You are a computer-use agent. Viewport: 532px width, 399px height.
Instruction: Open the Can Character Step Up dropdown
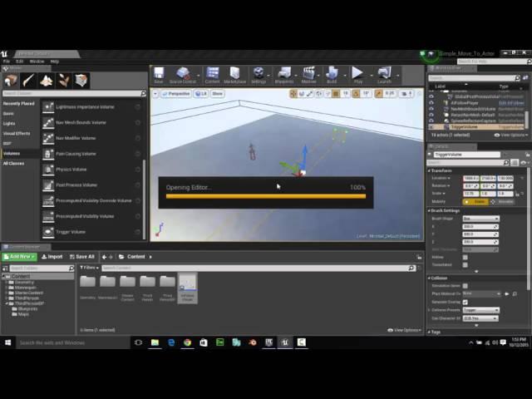tap(480, 318)
